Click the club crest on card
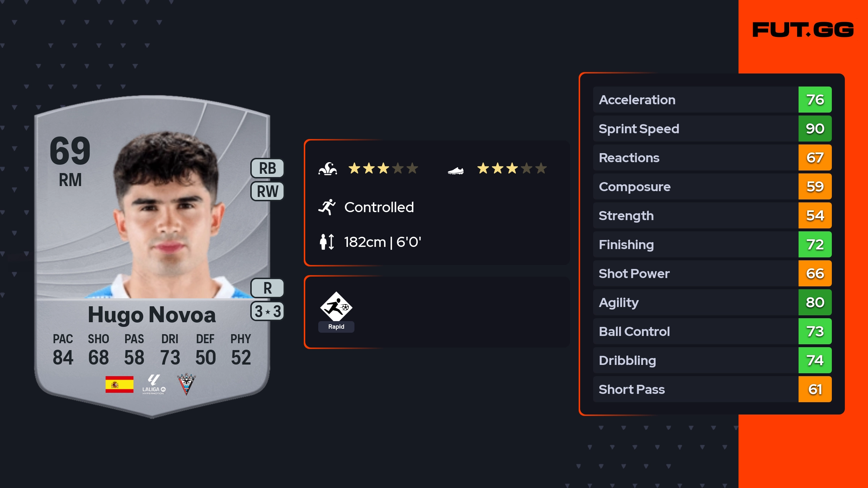Image resolution: width=868 pixels, height=488 pixels. click(x=186, y=384)
